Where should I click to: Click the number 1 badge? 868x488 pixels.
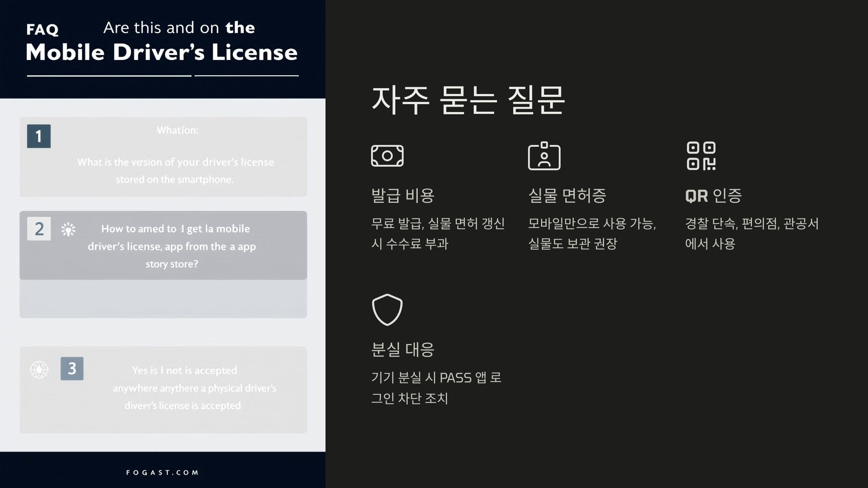pyautogui.click(x=39, y=136)
